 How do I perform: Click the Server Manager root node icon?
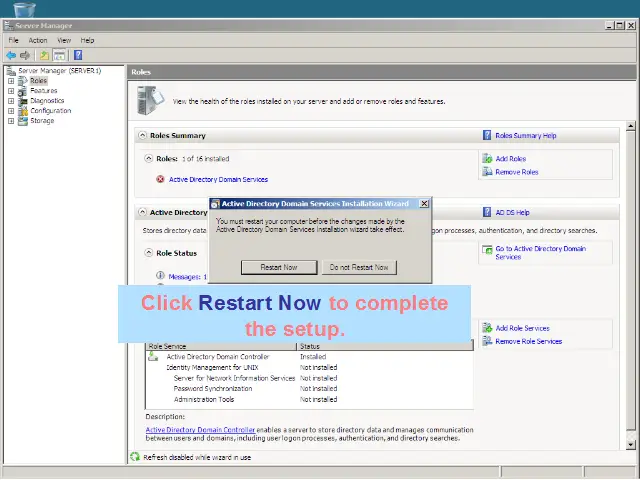coord(11,71)
